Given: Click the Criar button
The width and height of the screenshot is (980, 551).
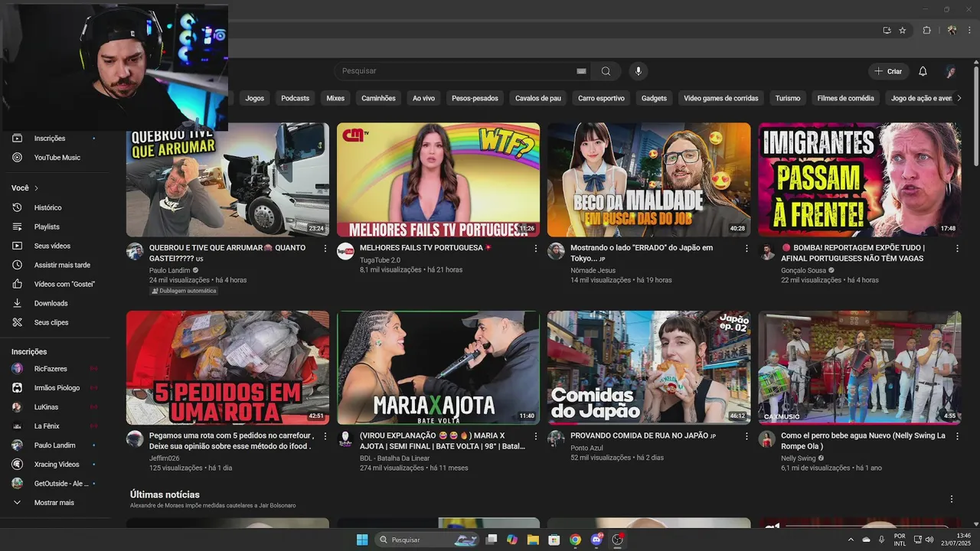Looking at the screenshot, I should [889, 71].
